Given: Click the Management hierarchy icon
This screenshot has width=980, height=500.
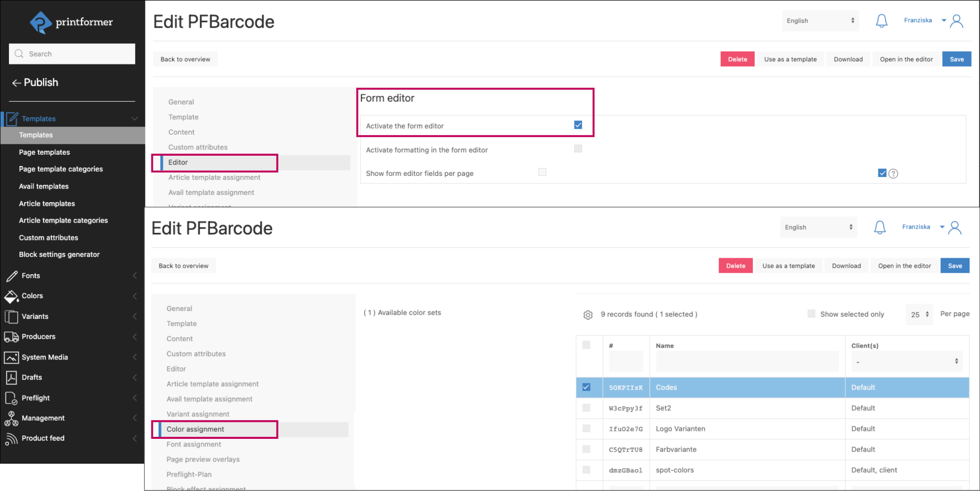Looking at the screenshot, I should click(11, 418).
